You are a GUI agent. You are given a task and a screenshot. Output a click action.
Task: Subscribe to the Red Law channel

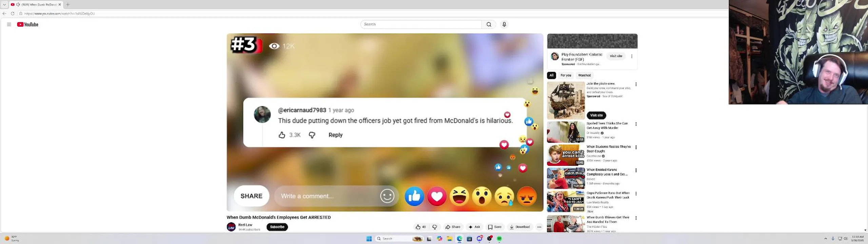277,227
